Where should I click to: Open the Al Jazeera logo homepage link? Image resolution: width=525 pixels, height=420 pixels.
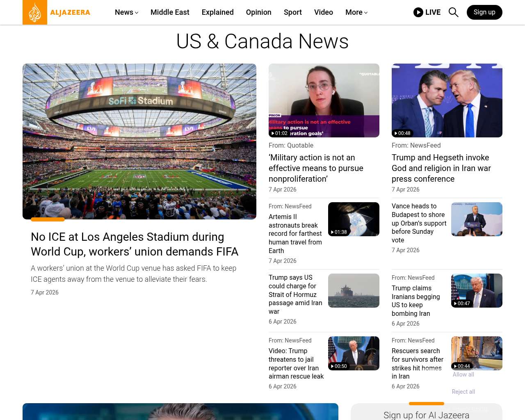point(57,12)
